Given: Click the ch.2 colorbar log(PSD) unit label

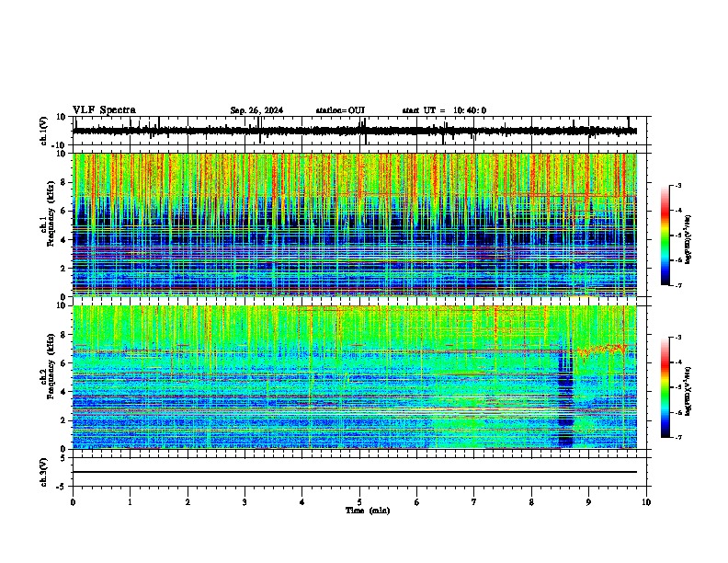Looking at the screenshot, I should [688, 391].
